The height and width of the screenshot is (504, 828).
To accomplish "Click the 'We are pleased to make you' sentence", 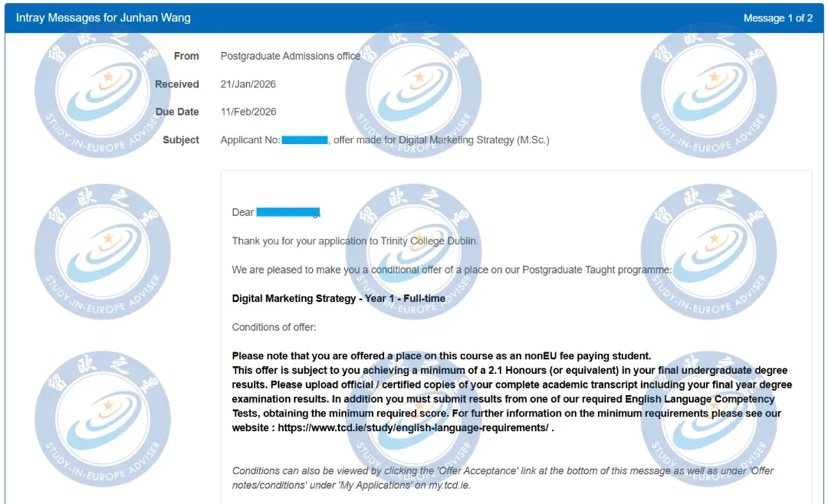I will coord(452,270).
